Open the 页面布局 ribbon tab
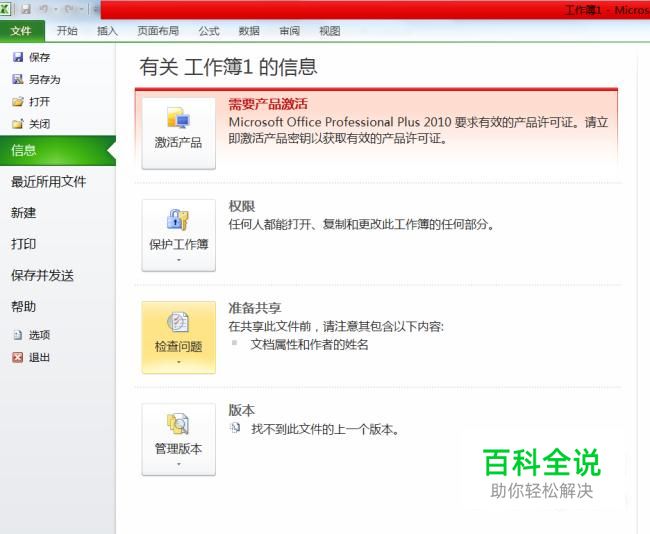650x534 pixels. (x=158, y=31)
